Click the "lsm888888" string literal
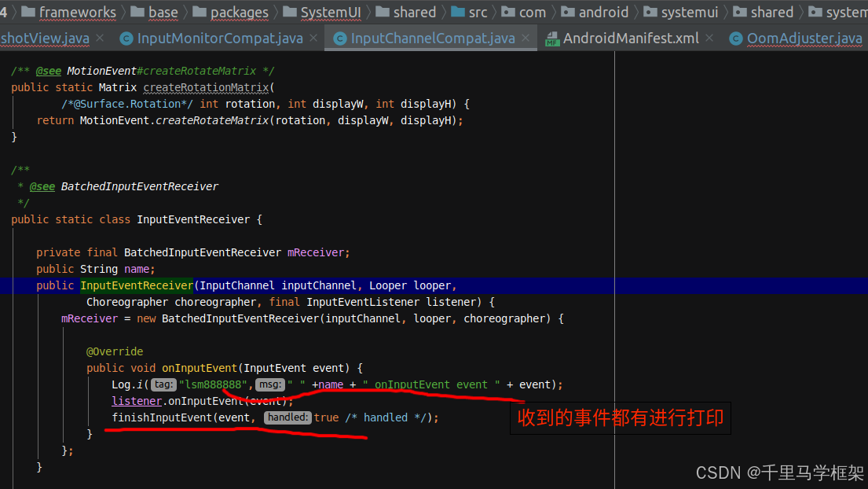The width and height of the screenshot is (868, 489). (213, 384)
